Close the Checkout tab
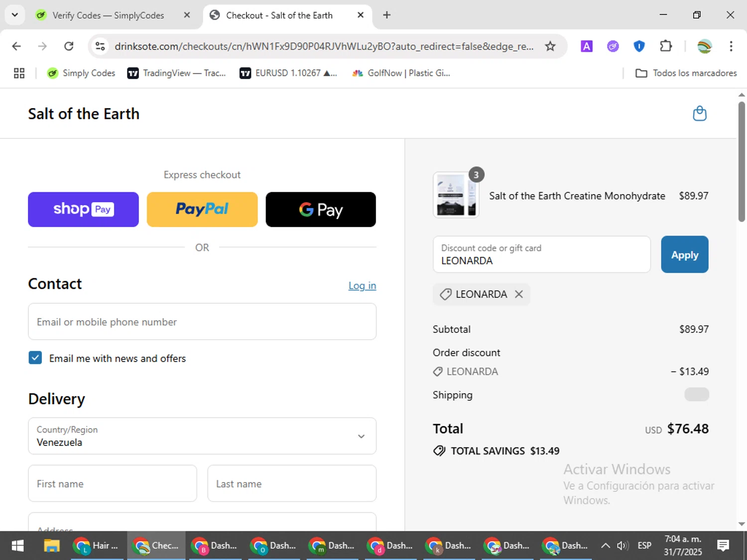The image size is (747, 560). 361,15
